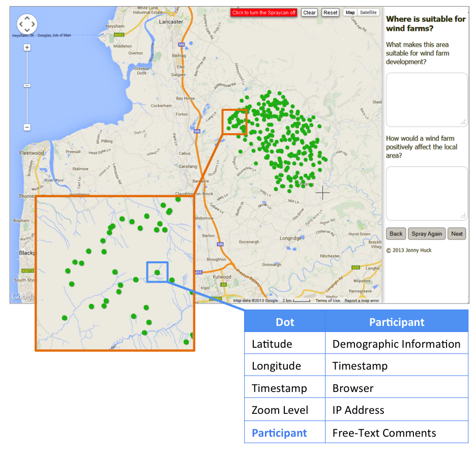The image size is (476, 454).
Task: Click the pan left arrow on map control
Action: point(21,24)
